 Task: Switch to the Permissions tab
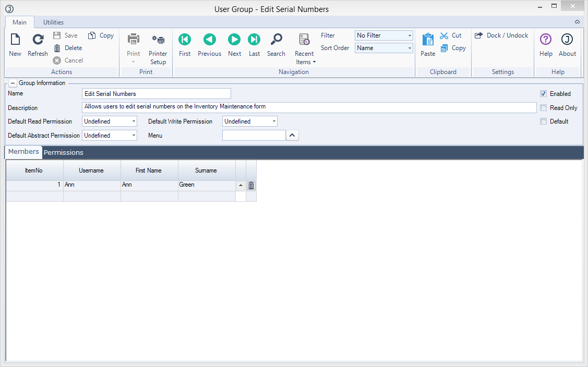point(64,153)
